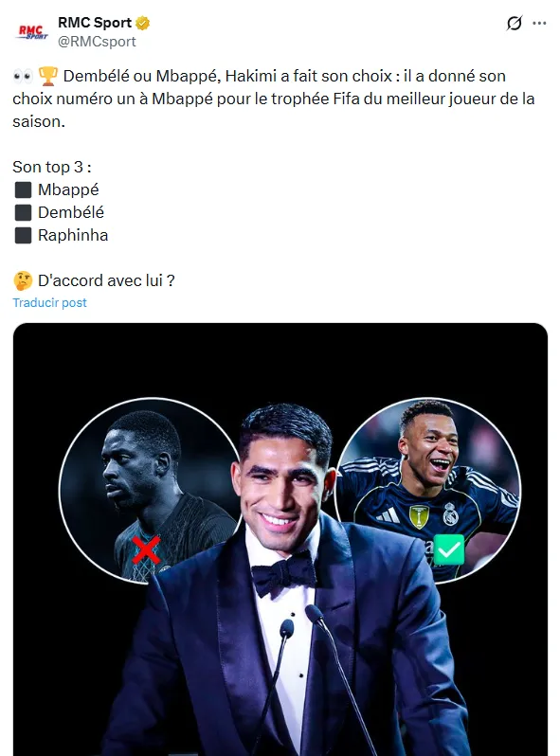Click the eyes emoji at tweet start
This screenshot has height=756, width=560.
pos(23,76)
